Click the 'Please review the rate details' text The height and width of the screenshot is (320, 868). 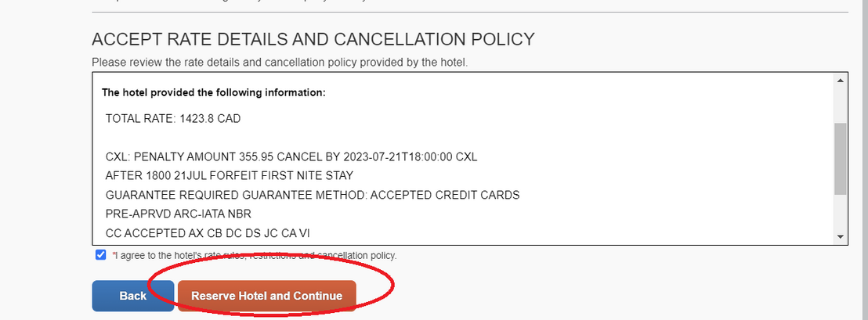pyautogui.click(x=280, y=62)
